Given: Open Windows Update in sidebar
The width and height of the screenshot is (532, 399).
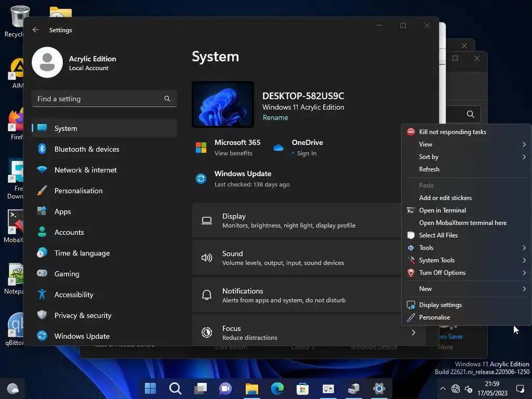Looking at the screenshot, I should [x=104, y=336].
